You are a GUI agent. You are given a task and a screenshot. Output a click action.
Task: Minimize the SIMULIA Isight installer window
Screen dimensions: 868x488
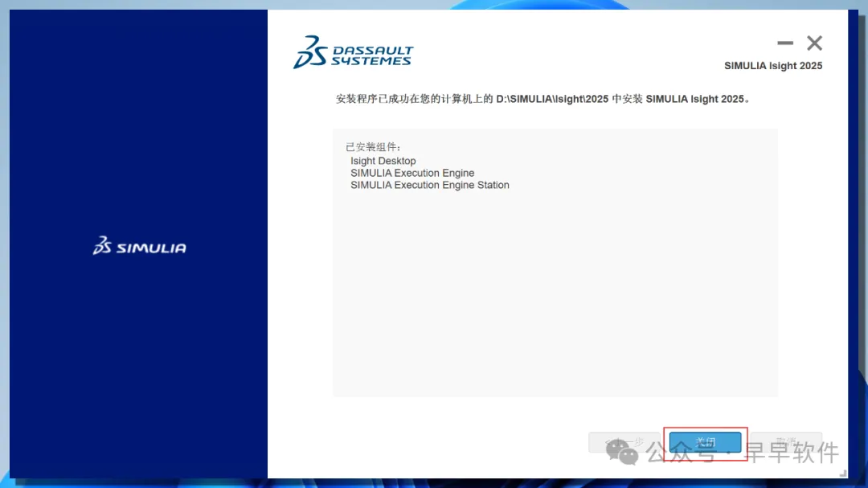tap(785, 43)
